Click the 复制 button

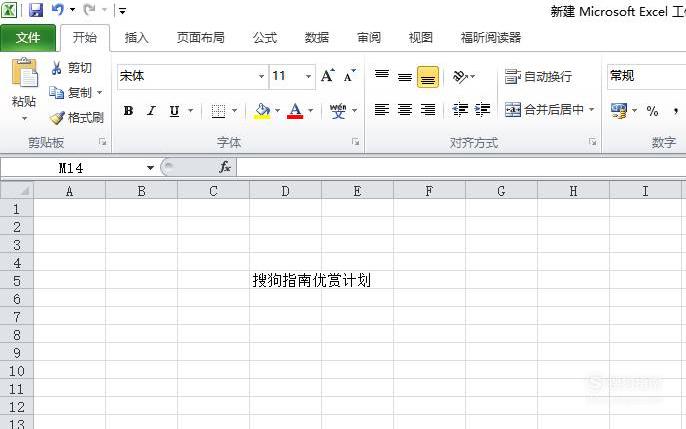tap(71, 93)
